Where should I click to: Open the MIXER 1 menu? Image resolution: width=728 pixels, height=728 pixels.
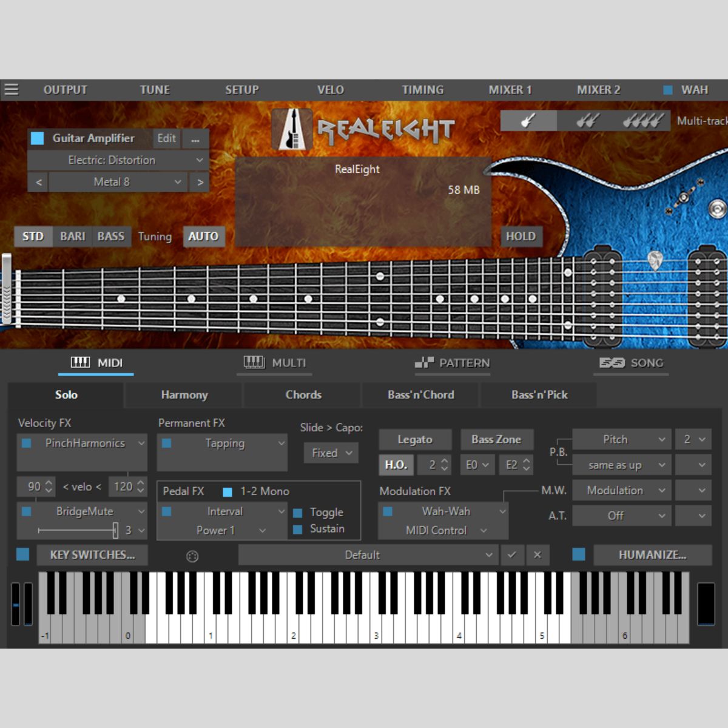(510, 90)
